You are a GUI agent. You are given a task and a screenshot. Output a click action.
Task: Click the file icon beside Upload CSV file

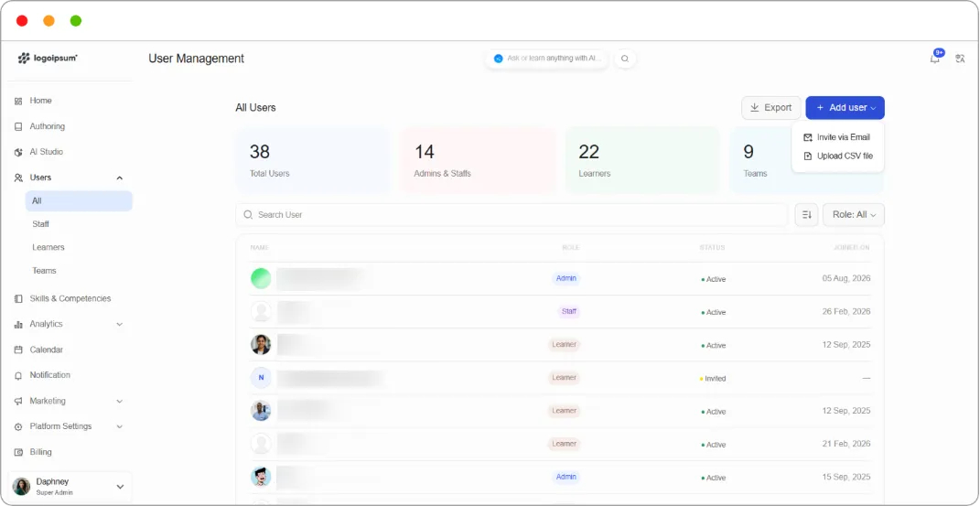807,156
